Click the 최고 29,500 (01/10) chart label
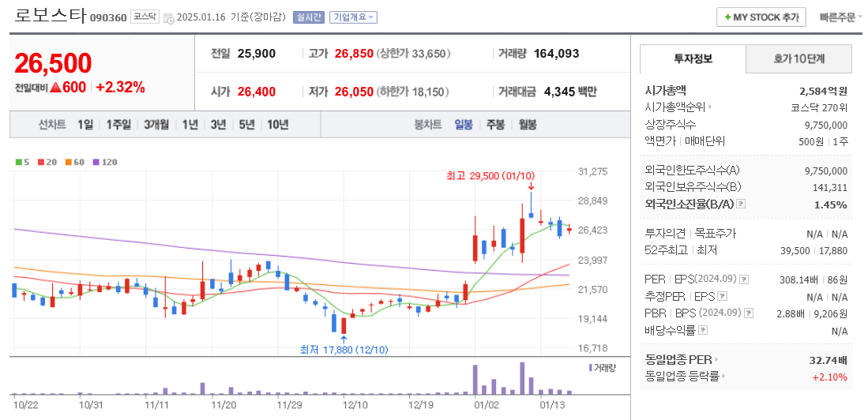 pos(490,176)
